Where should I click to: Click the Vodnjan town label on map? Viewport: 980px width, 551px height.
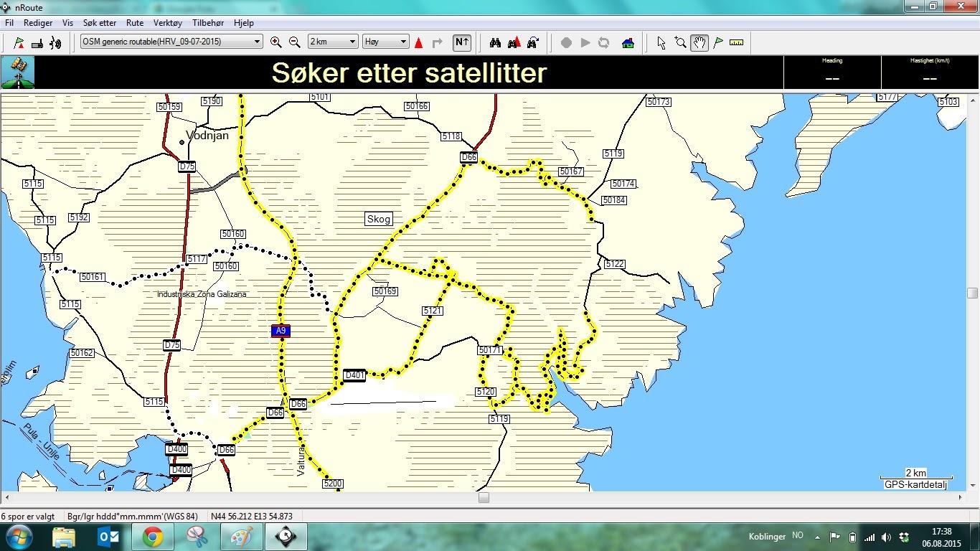coord(207,135)
